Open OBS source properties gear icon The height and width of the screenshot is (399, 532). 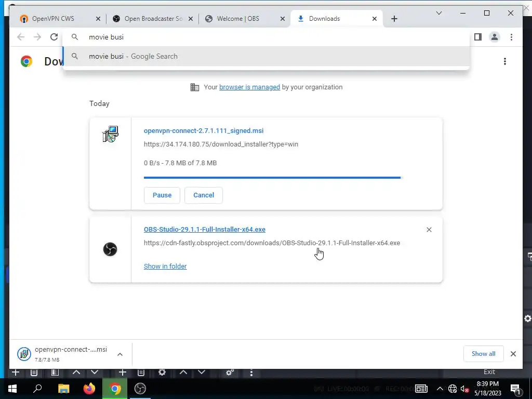(162, 372)
